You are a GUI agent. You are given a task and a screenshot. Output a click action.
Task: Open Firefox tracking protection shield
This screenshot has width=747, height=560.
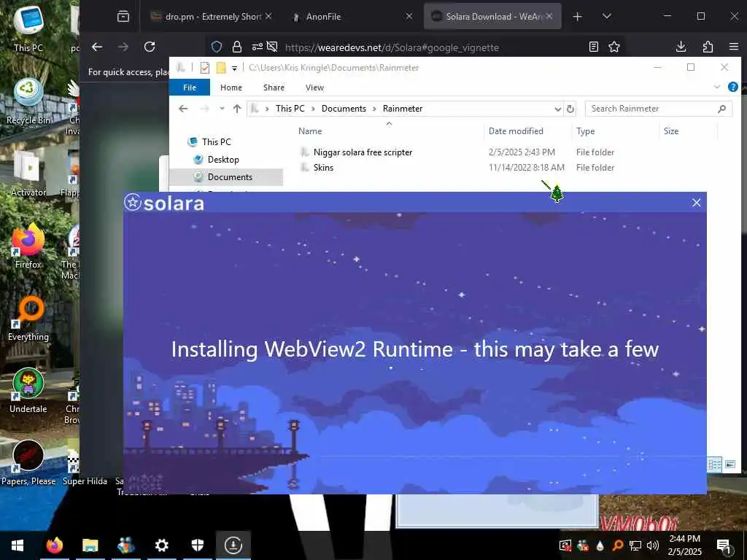[217, 47]
